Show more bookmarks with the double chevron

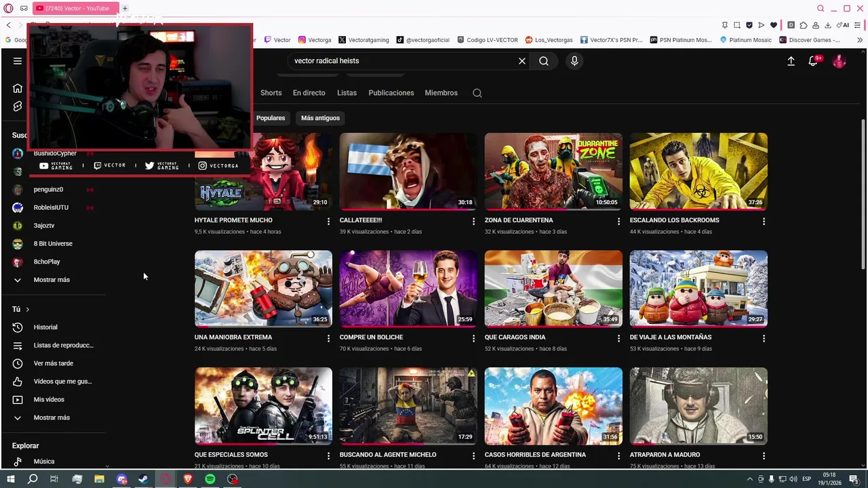tap(860, 40)
